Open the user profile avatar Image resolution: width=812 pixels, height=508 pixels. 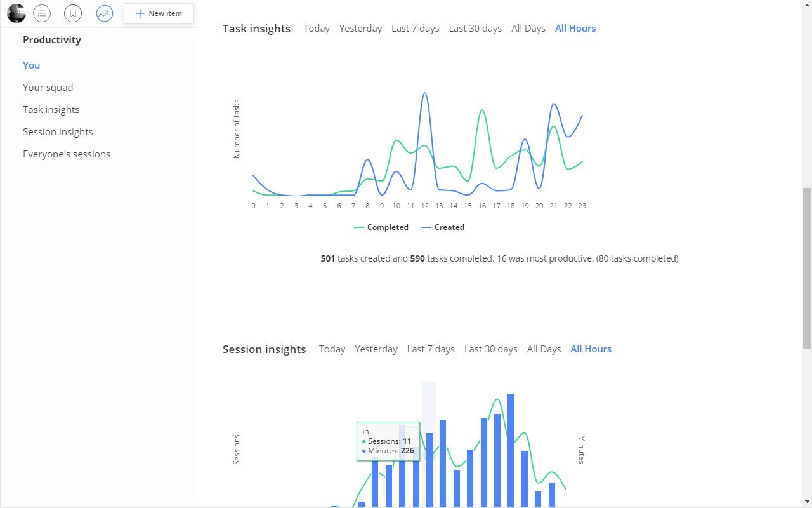16,13
